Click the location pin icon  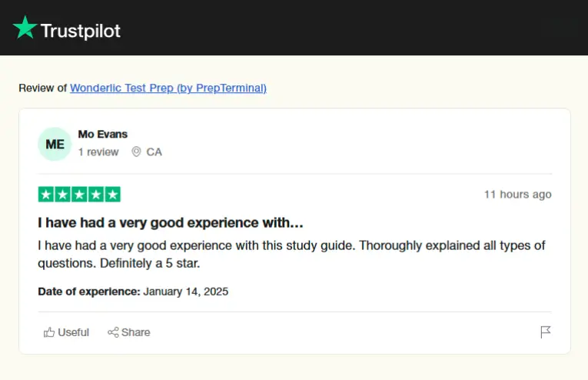(136, 152)
